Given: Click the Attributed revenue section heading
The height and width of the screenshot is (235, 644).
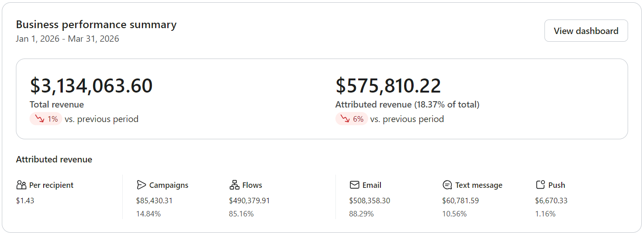Looking at the screenshot, I should [x=54, y=160].
